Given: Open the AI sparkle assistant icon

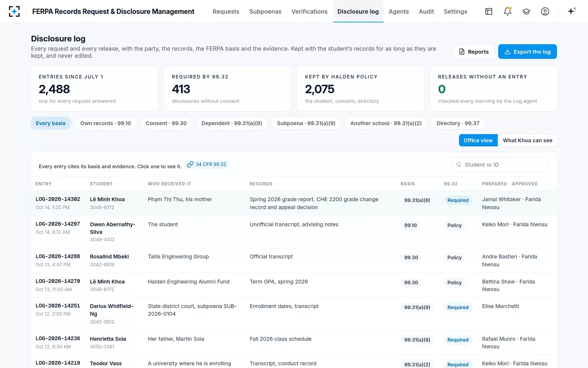Looking at the screenshot, I should click(572, 11).
